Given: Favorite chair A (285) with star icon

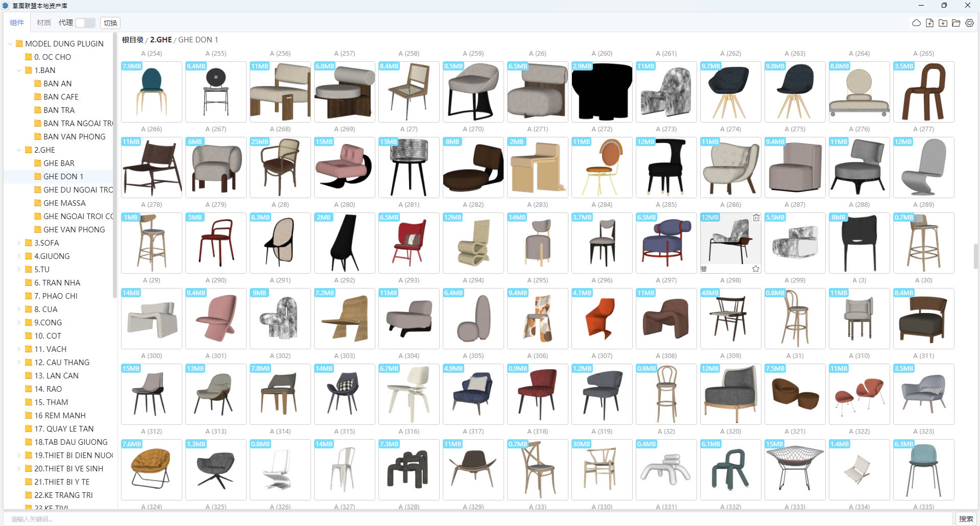Looking at the screenshot, I should pyautogui.click(x=755, y=269).
